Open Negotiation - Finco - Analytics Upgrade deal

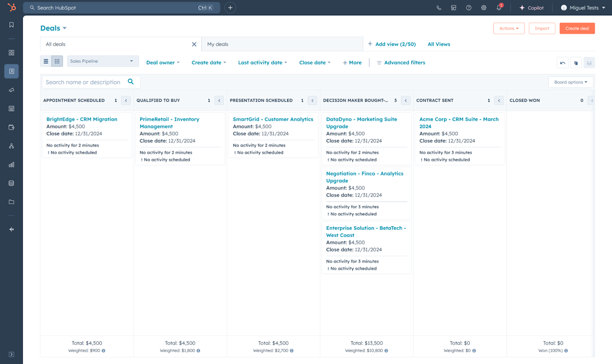pyautogui.click(x=365, y=177)
